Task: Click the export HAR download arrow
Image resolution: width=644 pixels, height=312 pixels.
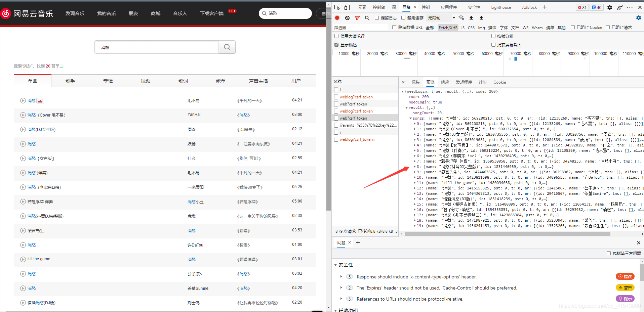Action: [x=481, y=18]
